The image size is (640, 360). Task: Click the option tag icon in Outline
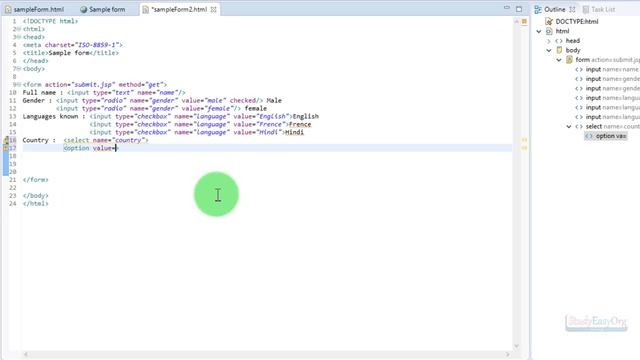click(589, 136)
